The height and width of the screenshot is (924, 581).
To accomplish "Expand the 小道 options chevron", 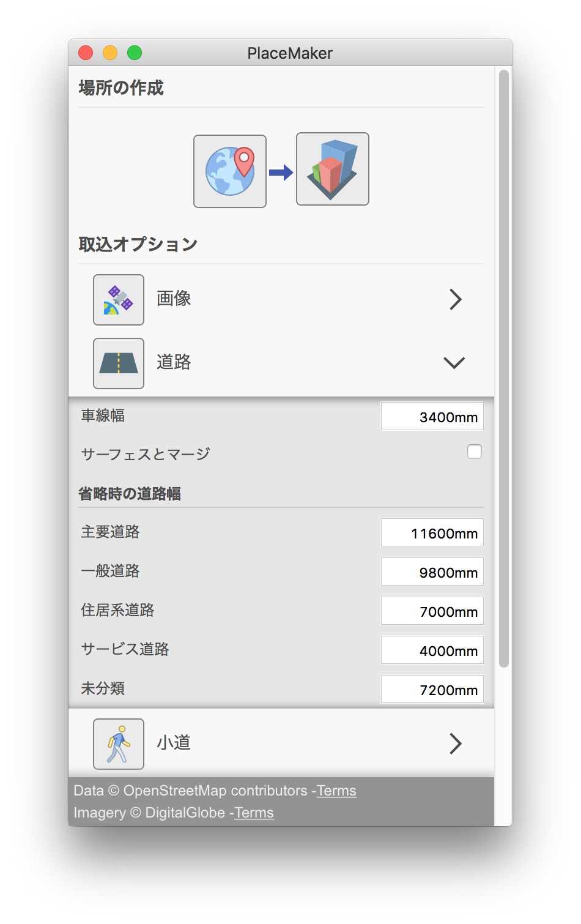I will (455, 744).
